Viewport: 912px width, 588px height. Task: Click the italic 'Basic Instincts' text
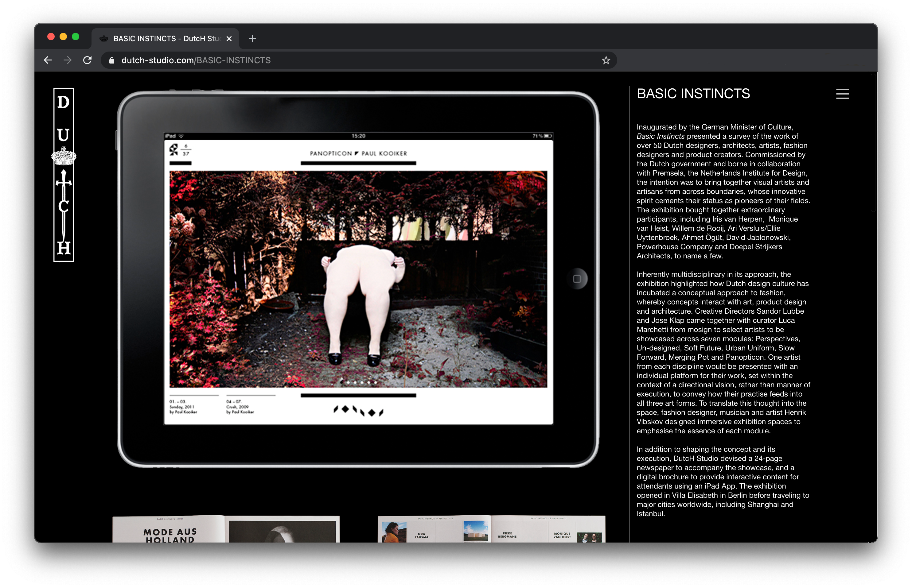660,136
